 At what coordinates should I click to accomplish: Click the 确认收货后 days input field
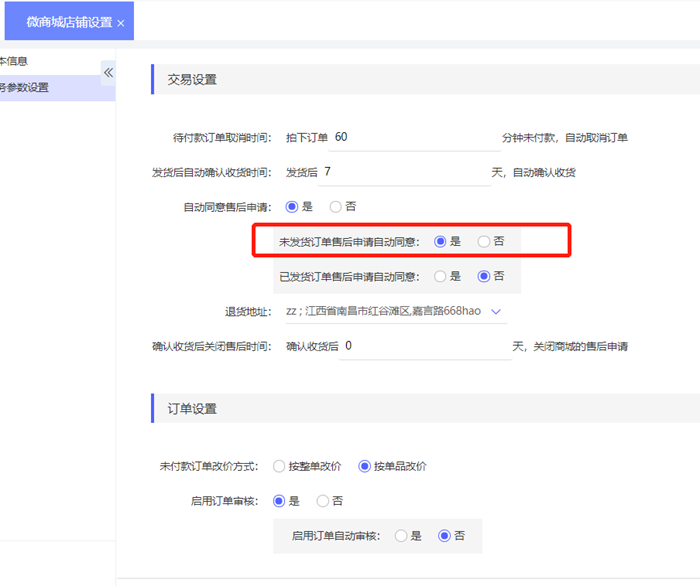tap(425, 346)
